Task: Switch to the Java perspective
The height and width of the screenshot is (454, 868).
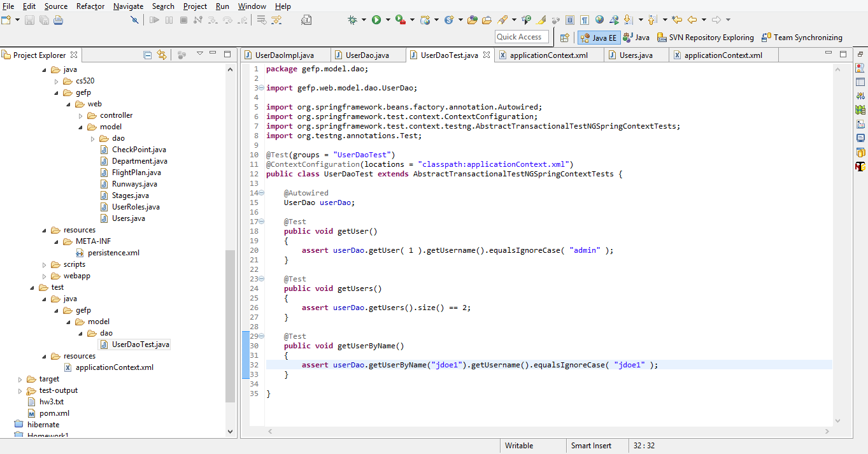Action: point(636,38)
